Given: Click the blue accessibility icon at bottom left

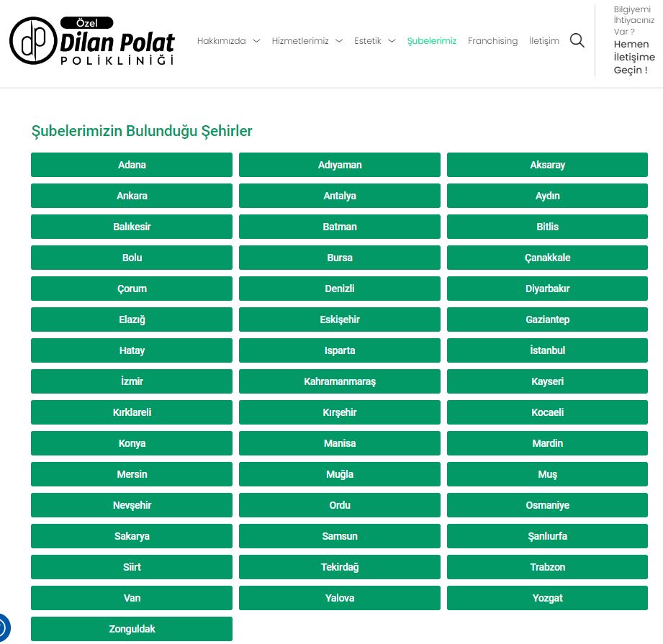Looking at the screenshot, I should coord(2,627).
